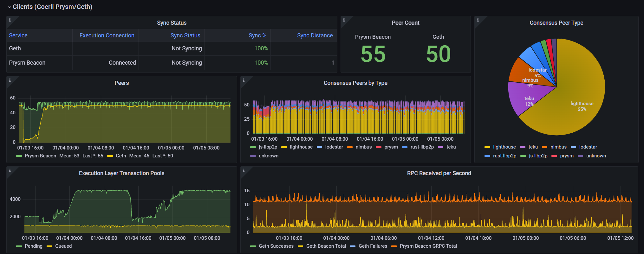Open Consensus Peers by Type title menu
This screenshot has height=254, width=644.
[355, 83]
